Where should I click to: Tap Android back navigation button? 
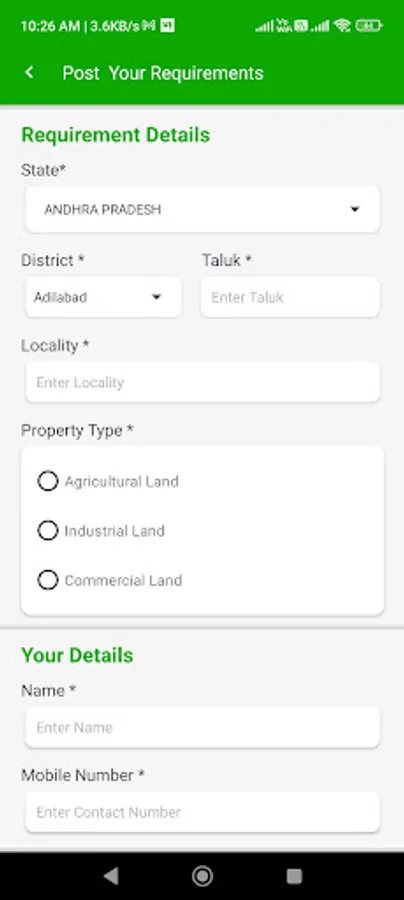pyautogui.click(x=111, y=875)
